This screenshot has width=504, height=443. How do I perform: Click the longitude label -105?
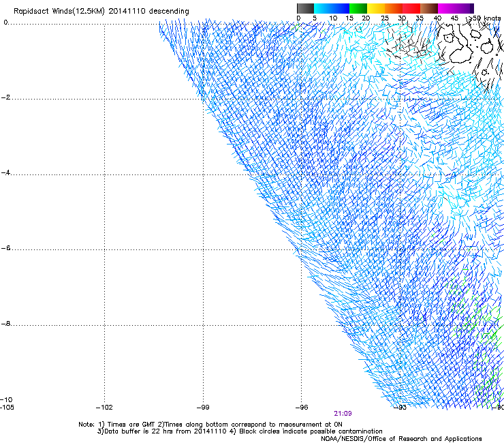[7, 408]
